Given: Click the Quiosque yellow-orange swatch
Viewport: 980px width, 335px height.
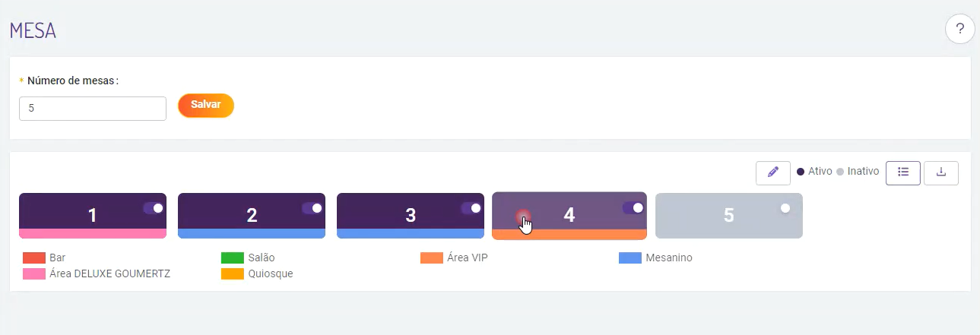Looking at the screenshot, I should tap(233, 273).
